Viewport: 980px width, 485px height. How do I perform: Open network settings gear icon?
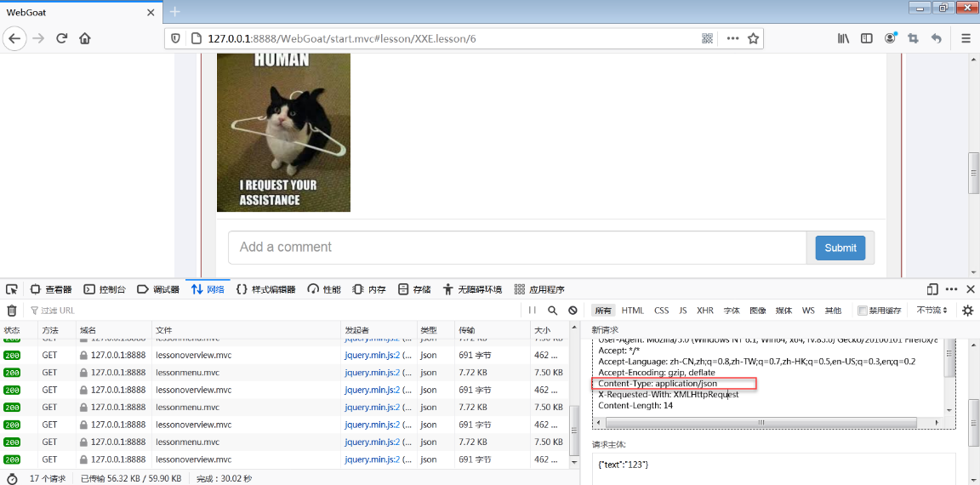[x=967, y=310]
